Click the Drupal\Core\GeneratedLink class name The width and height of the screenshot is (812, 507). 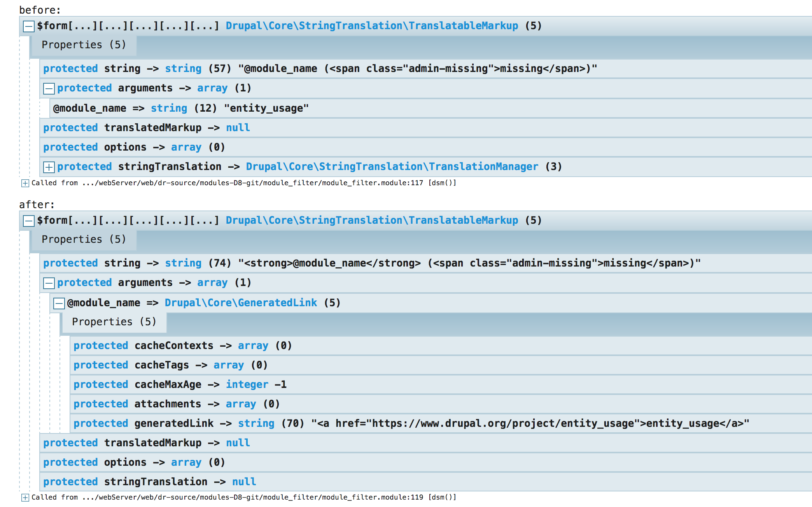pos(241,303)
